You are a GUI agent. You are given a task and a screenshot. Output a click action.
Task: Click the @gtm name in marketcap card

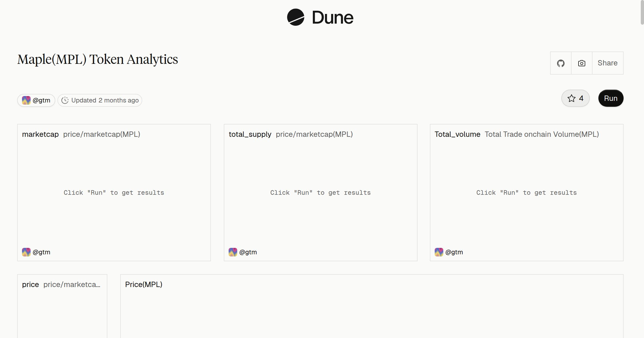41,252
